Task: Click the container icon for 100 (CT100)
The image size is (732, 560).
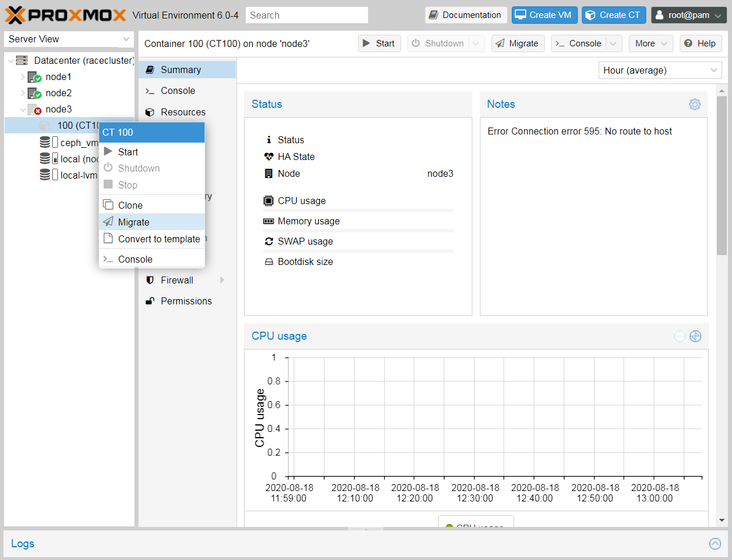Action: click(44, 125)
